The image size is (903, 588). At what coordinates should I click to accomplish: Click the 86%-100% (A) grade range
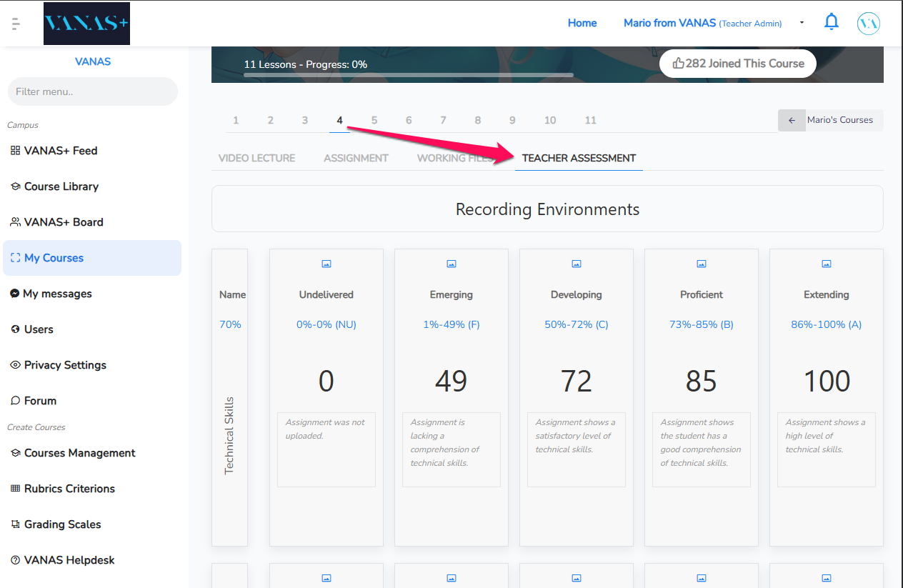[827, 324]
